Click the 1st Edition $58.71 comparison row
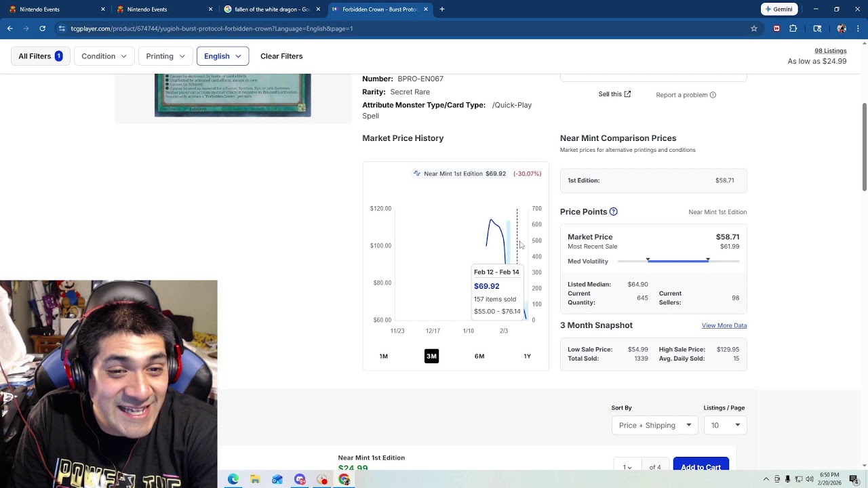868x488 pixels. pyautogui.click(x=653, y=180)
